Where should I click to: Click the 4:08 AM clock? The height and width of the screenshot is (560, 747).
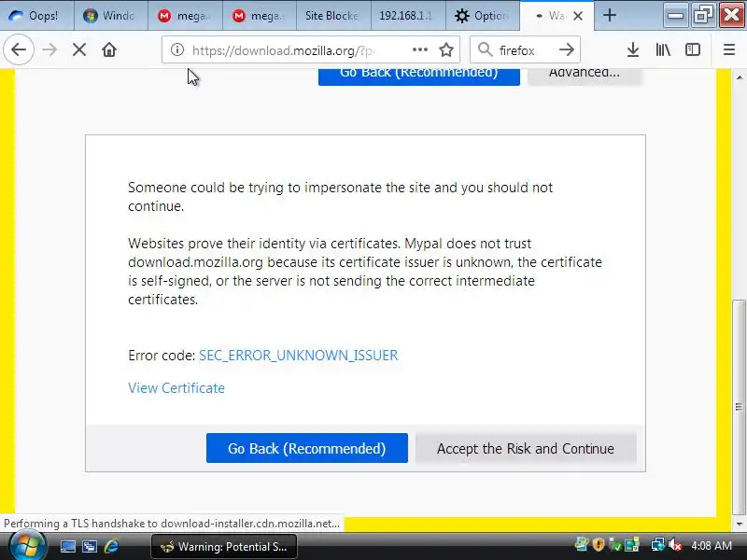coord(712,545)
